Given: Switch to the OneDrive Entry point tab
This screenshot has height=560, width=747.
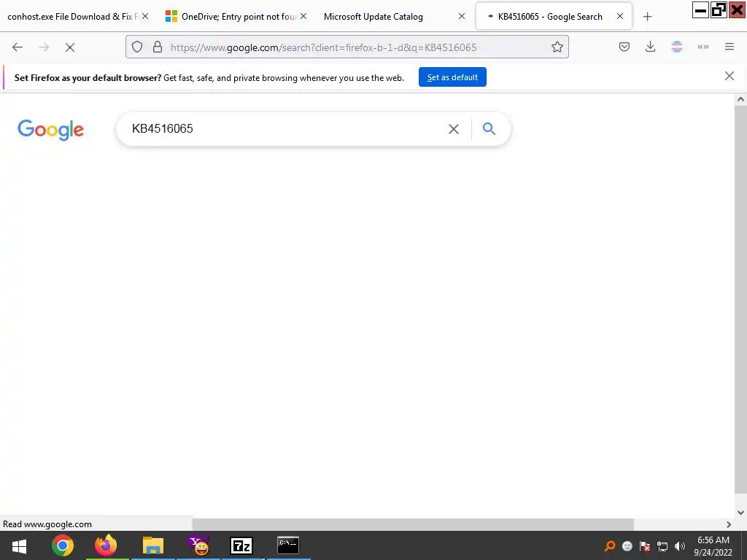Looking at the screenshot, I should [231, 17].
